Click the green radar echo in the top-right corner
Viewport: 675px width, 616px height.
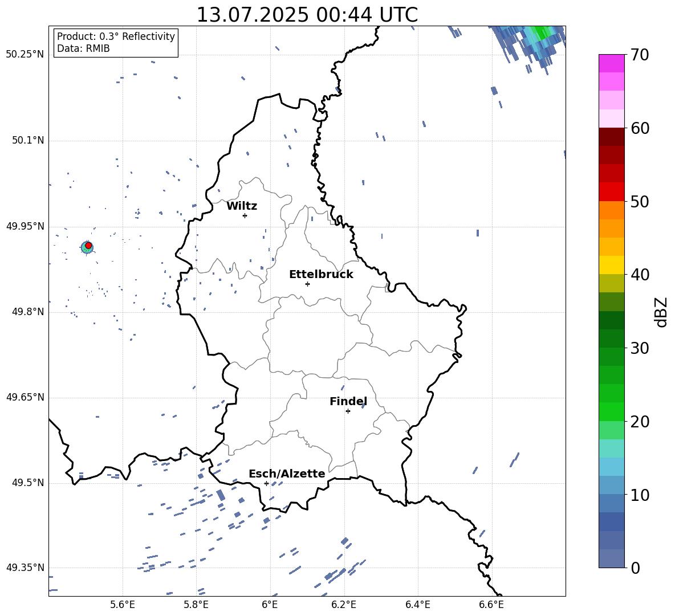[540, 32]
